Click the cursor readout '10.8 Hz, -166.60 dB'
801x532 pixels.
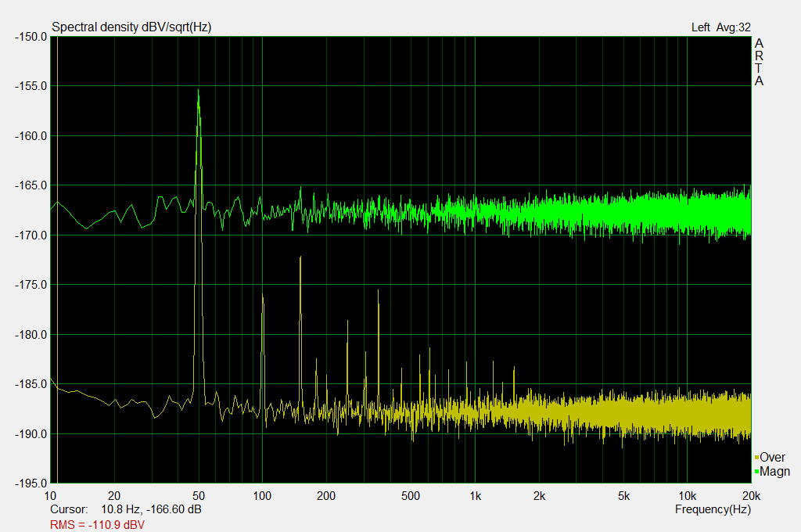pyautogui.click(x=151, y=509)
